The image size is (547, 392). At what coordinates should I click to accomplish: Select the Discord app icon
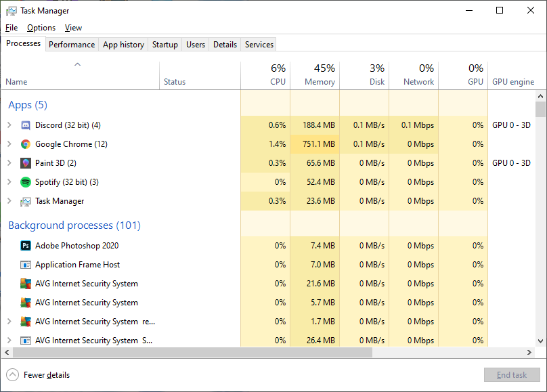(26, 125)
